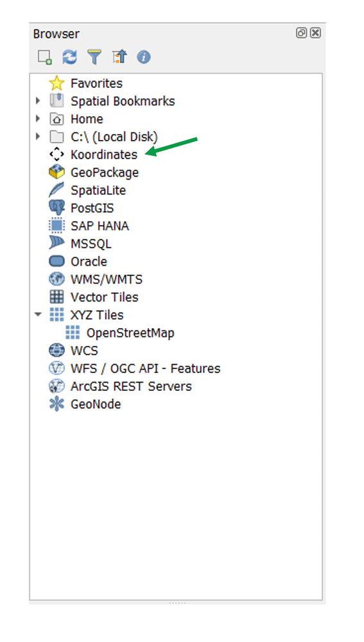The image size is (364, 642).
Task: Expand the Spatial Bookmarks node
Action: coord(38,101)
